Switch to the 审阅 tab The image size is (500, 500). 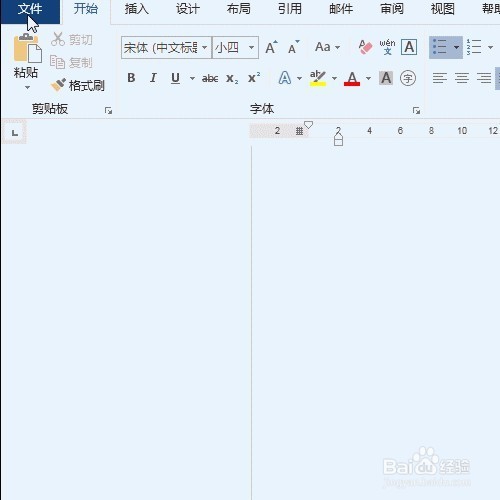(x=392, y=9)
